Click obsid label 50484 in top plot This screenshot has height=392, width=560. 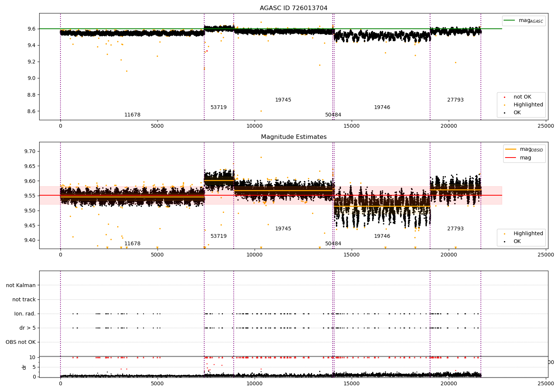[333, 115]
